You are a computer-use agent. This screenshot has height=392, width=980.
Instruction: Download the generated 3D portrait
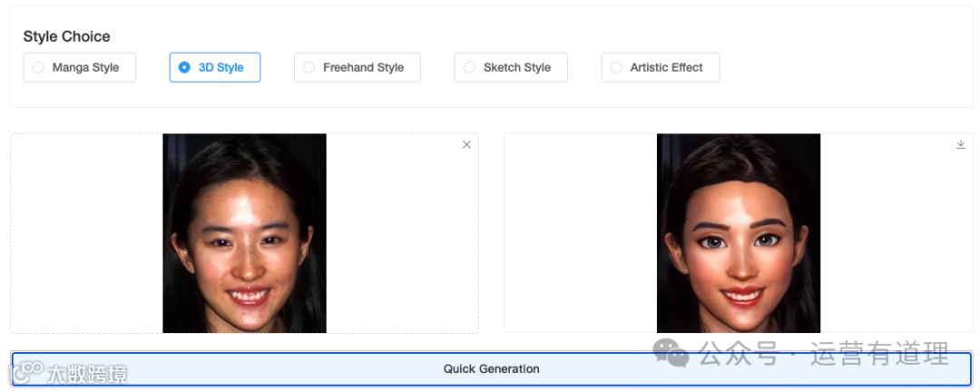click(x=960, y=144)
